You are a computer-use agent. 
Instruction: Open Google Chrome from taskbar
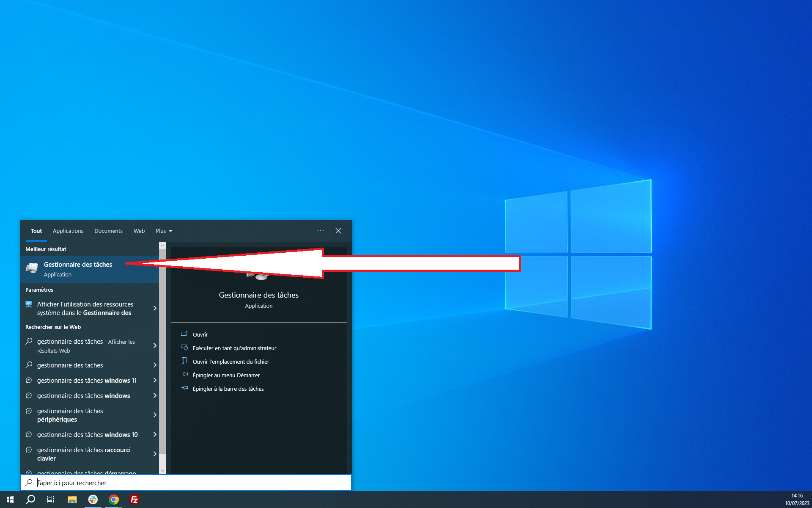click(x=114, y=499)
